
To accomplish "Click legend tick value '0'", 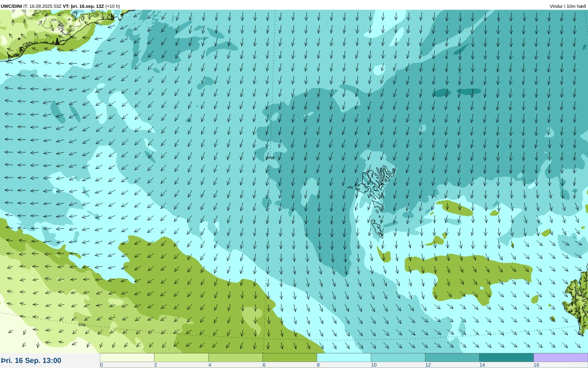I will (x=102, y=365).
